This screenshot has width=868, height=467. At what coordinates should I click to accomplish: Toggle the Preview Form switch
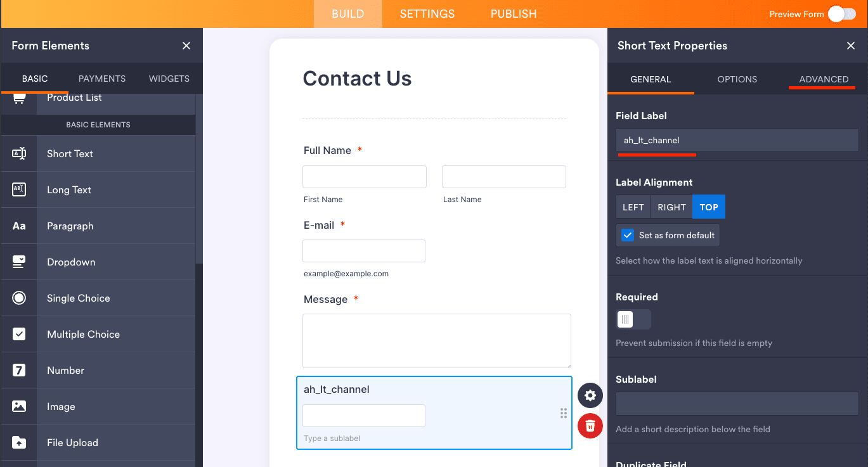[841, 14]
